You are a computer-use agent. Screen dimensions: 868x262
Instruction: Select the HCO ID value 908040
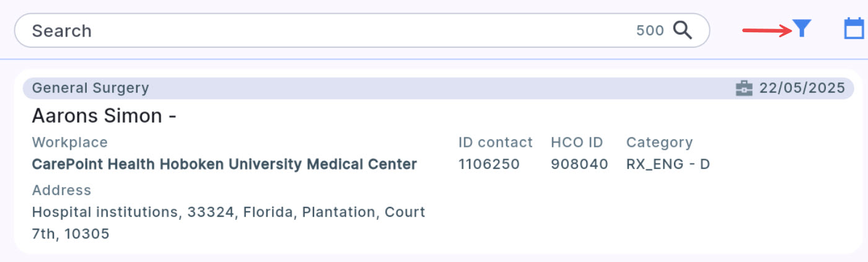point(579,164)
